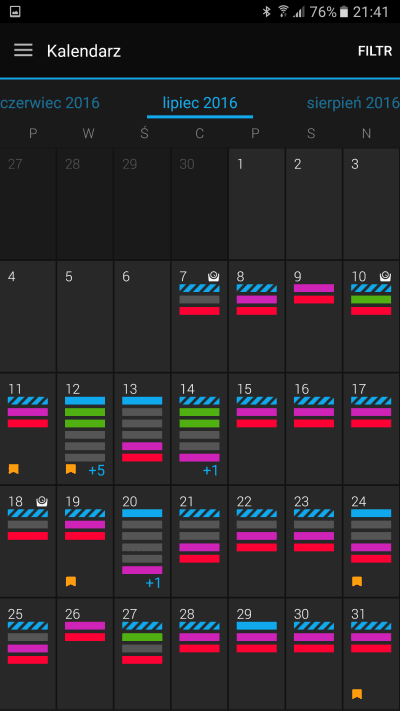Tap the weight scale icon on July 18
The height and width of the screenshot is (711, 400).
(42, 501)
